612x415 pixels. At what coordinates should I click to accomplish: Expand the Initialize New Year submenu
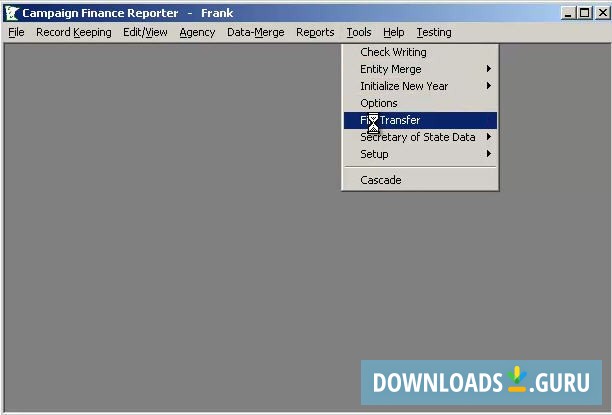[420, 86]
